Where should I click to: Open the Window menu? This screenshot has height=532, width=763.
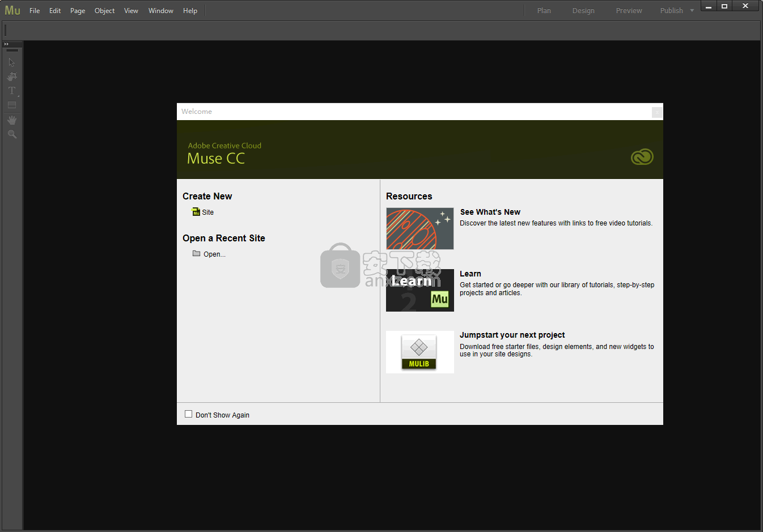tap(161, 11)
